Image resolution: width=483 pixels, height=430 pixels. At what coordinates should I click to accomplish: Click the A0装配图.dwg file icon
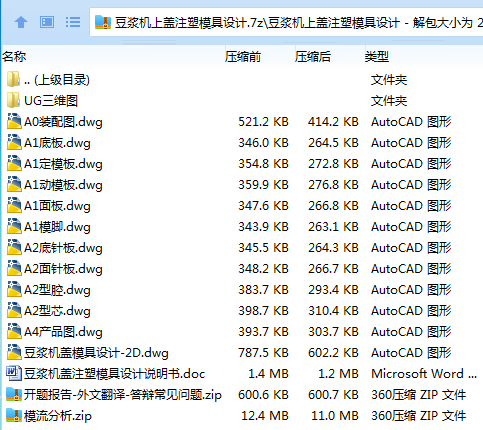click(14, 121)
